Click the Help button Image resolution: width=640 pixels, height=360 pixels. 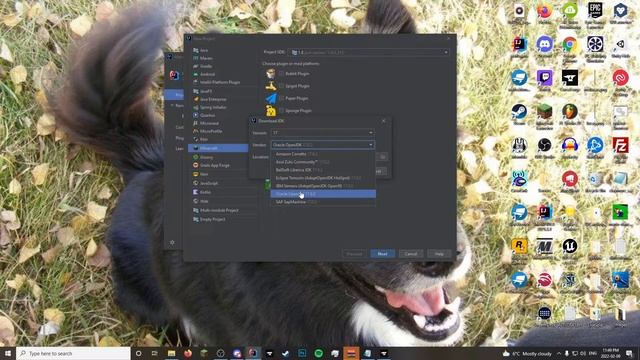[439, 254]
